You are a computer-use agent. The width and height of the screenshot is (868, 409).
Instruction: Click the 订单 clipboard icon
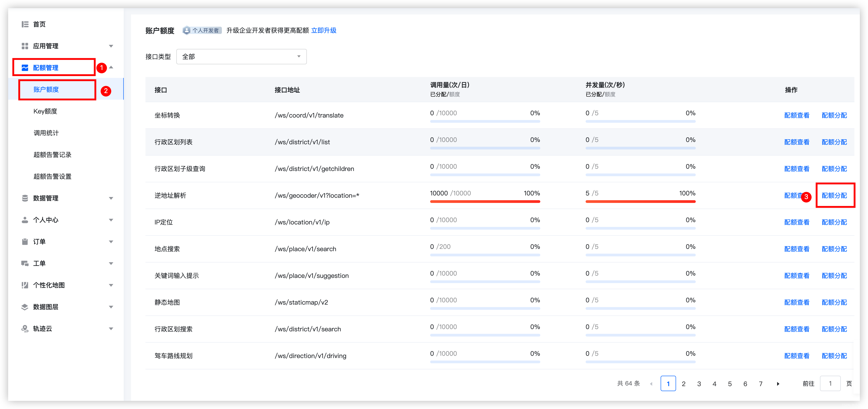point(25,242)
